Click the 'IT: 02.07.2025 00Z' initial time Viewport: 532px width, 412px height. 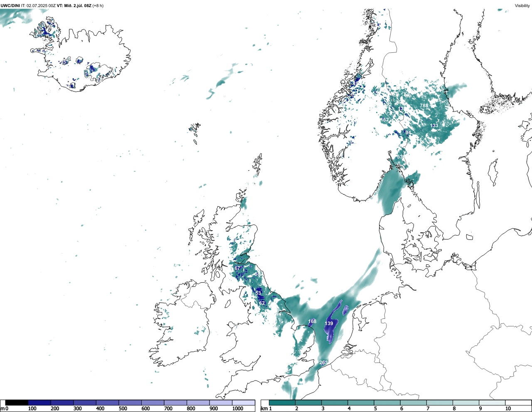click(x=38, y=5)
